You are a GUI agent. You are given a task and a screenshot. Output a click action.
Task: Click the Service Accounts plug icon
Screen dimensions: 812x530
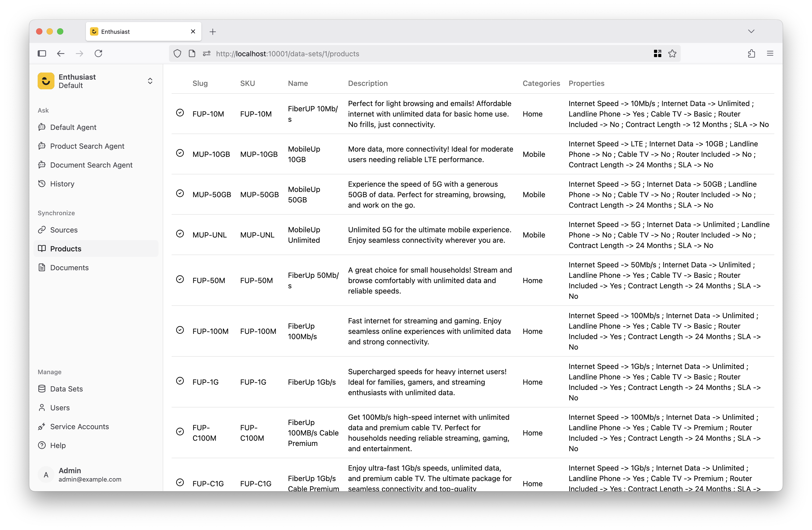42,427
